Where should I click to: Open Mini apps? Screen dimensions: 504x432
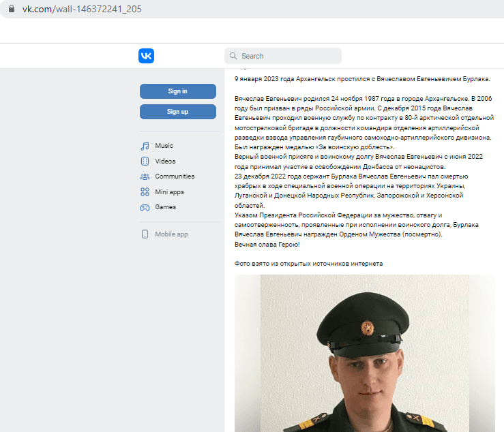(169, 191)
